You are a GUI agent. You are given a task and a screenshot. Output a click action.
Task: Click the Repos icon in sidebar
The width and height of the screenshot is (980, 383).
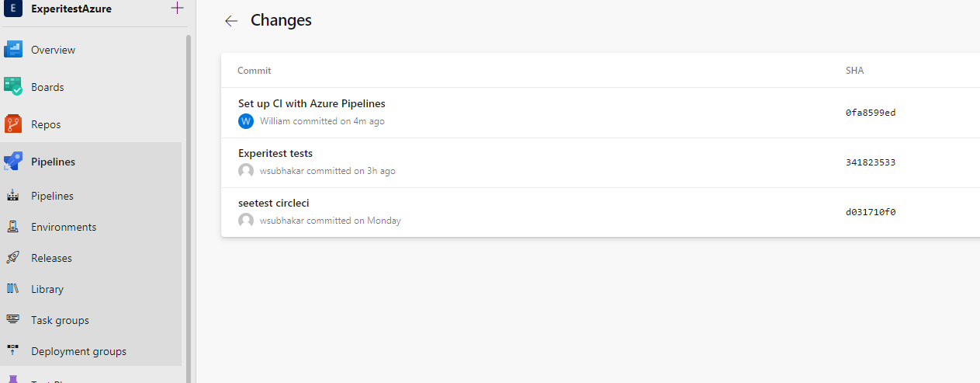[13, 124]
